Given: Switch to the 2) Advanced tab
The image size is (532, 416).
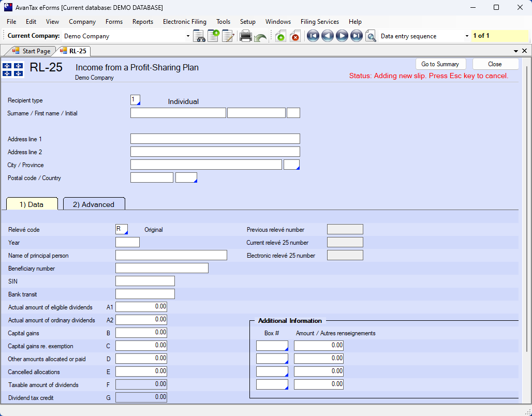Looking at the screenshot, I should [x=94, y=204].
